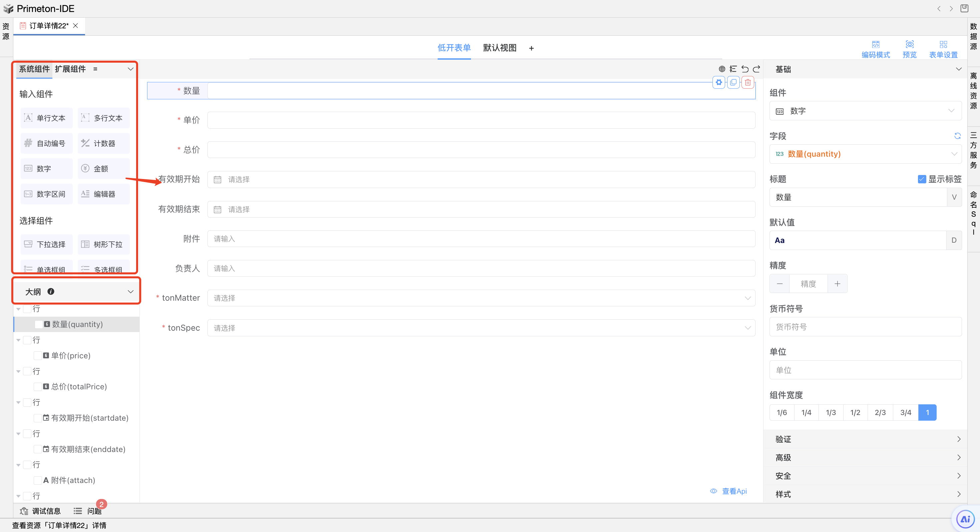Click the globe language icon

pos(722,69)
